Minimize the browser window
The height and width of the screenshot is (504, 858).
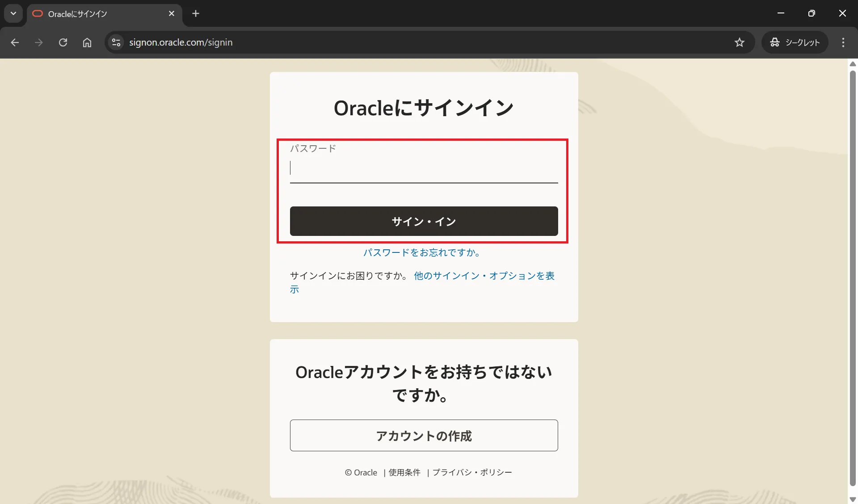[781, 13]
